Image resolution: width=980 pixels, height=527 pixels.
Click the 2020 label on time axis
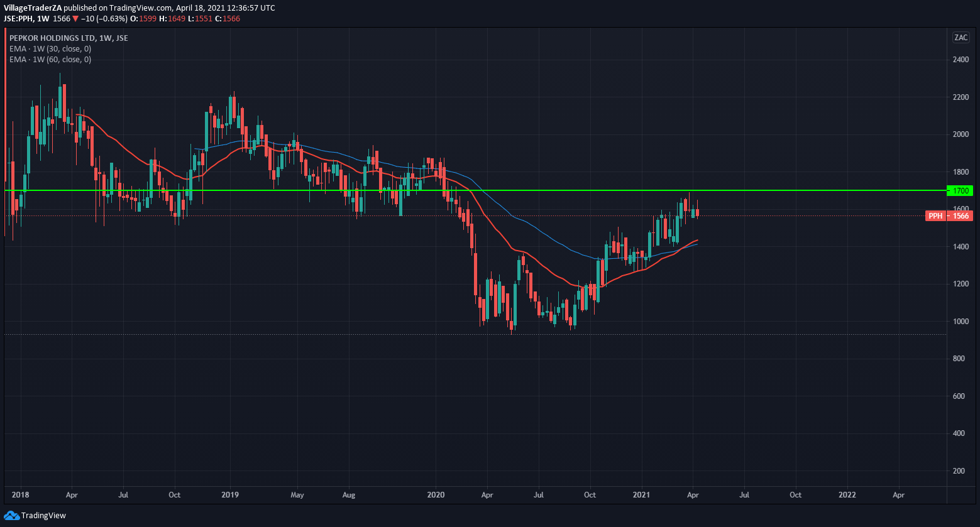(436, 495)
